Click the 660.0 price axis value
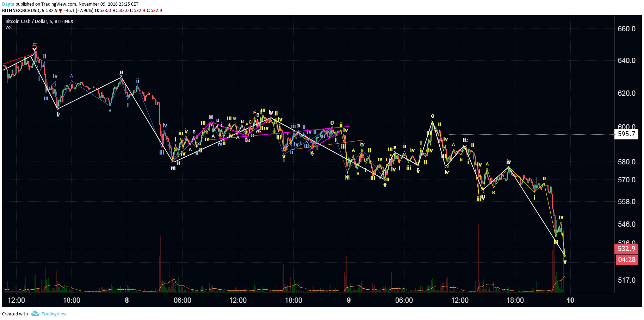This screenshot has height=320, width=644. click(x=626, y=29)
